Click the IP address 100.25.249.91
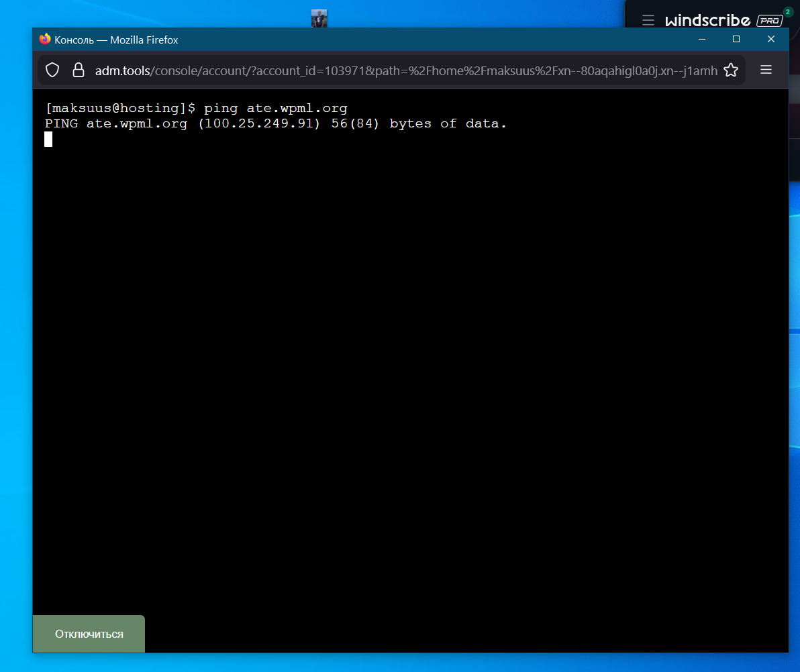The image size is (800, 672). pos(258,124)
